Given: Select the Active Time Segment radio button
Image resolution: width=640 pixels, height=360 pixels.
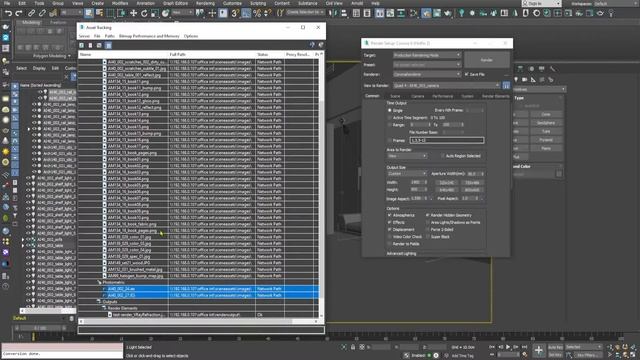Looking at the screenshot, I should 390,118.
